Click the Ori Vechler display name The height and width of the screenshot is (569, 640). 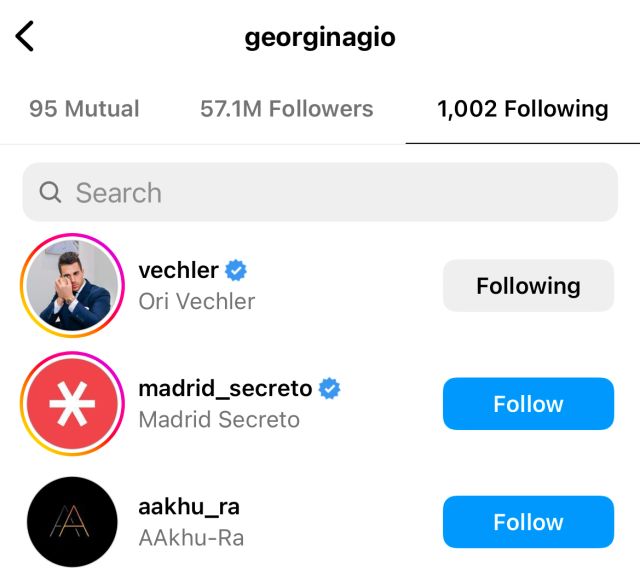coord(196,301)
